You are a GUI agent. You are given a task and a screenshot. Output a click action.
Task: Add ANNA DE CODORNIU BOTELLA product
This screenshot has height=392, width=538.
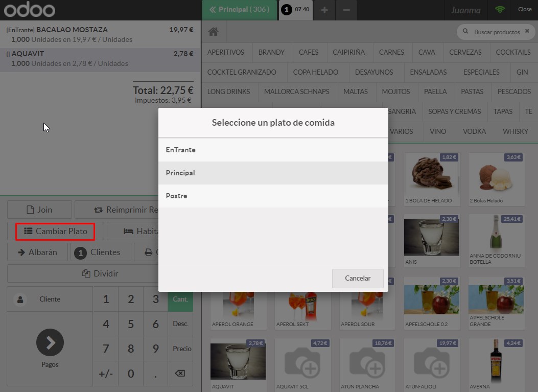[x=496, y=241]
